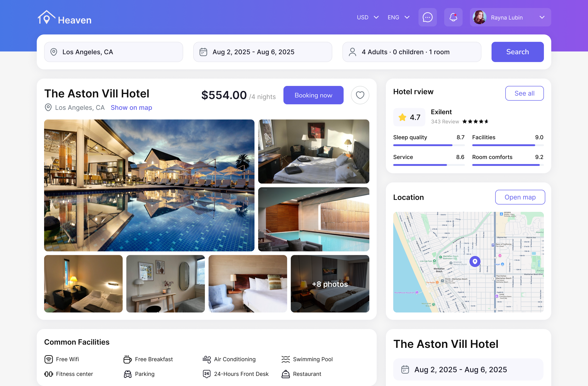The height and width of the screenshot is (386, 588).
Task: Click the Free Wifi facility icon
Action: click(x=49, y=359)
